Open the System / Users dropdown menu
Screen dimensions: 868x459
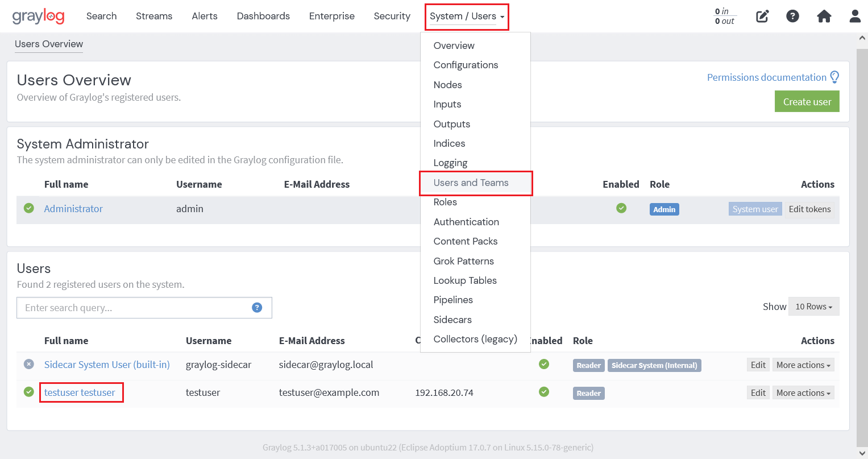coord(467,16)
